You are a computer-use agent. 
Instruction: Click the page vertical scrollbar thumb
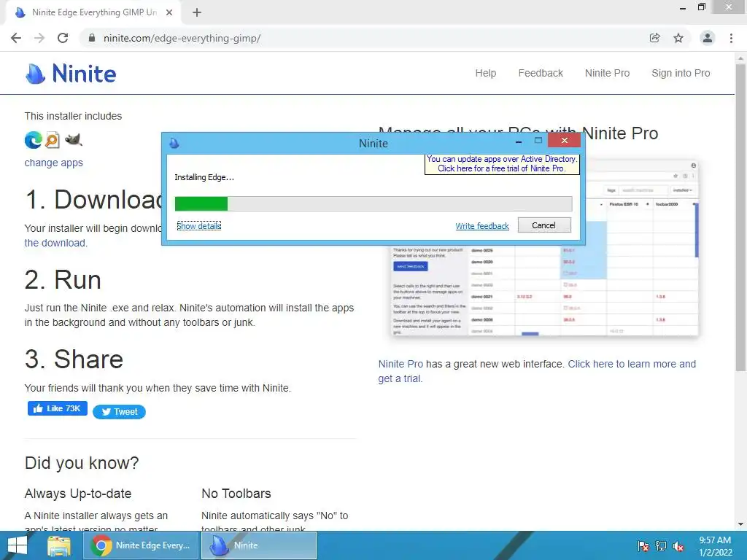[x=740, y=217]
